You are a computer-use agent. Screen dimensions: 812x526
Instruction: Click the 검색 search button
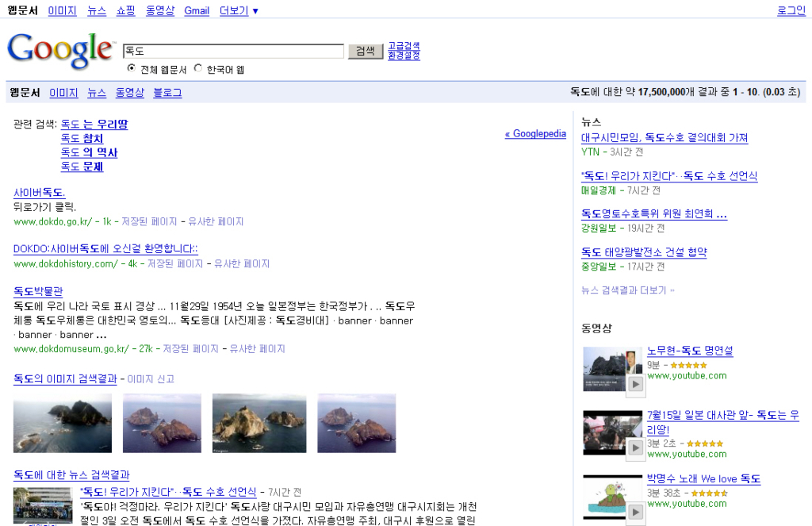(366, 51)
